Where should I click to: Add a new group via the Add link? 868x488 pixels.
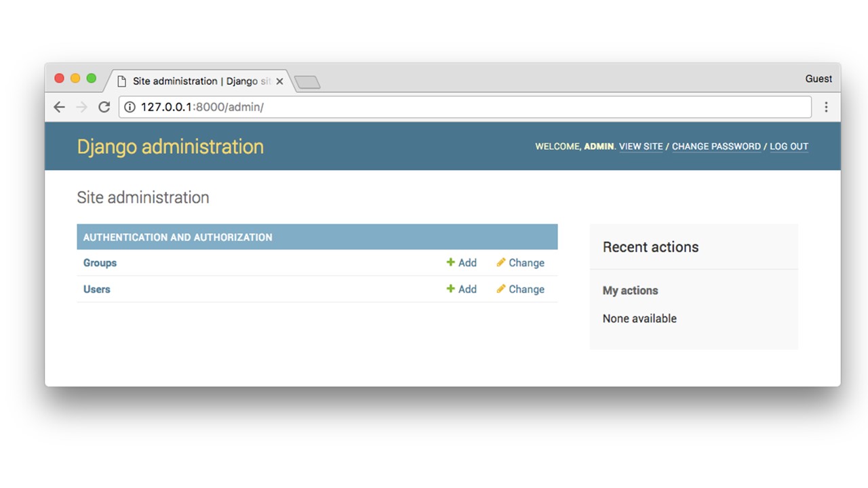(461, 263)
